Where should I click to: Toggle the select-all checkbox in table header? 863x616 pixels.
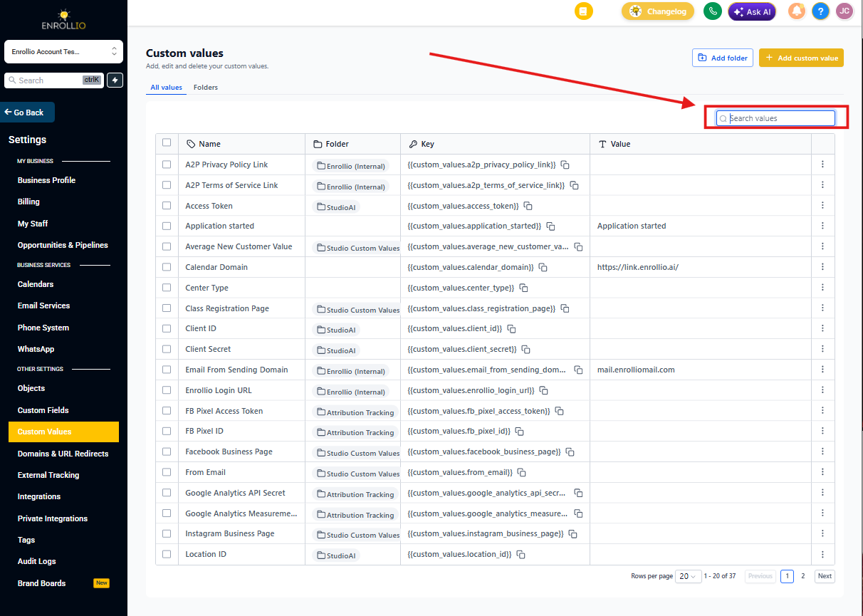click(167, 142)
